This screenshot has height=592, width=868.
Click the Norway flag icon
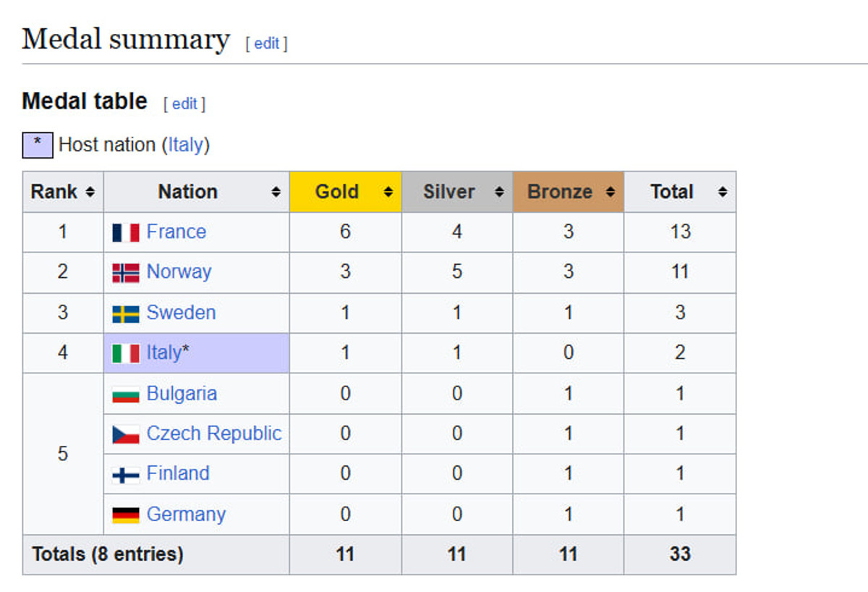pyautogui.click(x=126, y=273)
